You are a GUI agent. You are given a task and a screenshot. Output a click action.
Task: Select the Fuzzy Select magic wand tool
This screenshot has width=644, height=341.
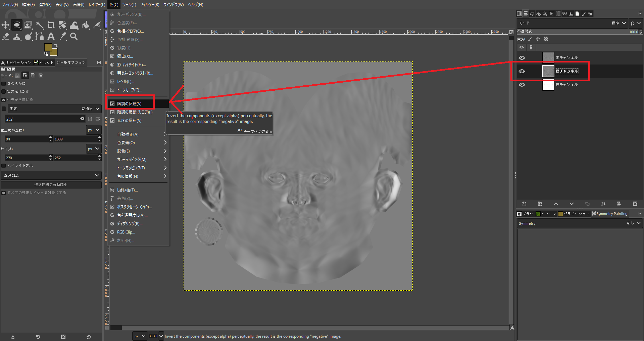pos(40,25)
